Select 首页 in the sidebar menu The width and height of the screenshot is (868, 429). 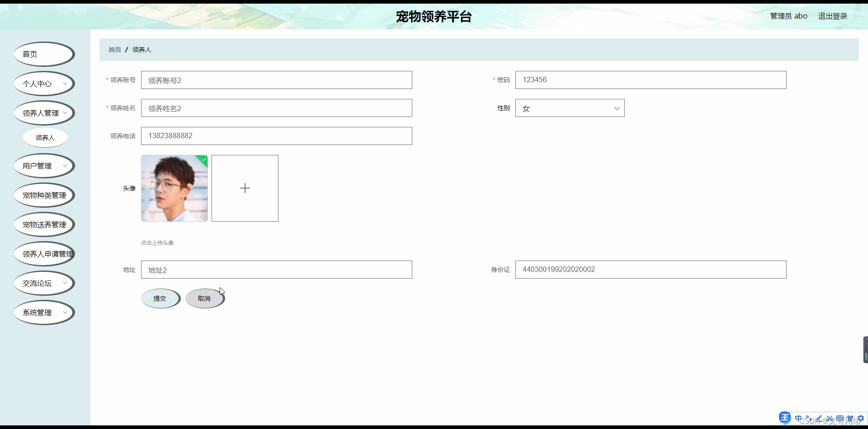(x=30, y=54)
